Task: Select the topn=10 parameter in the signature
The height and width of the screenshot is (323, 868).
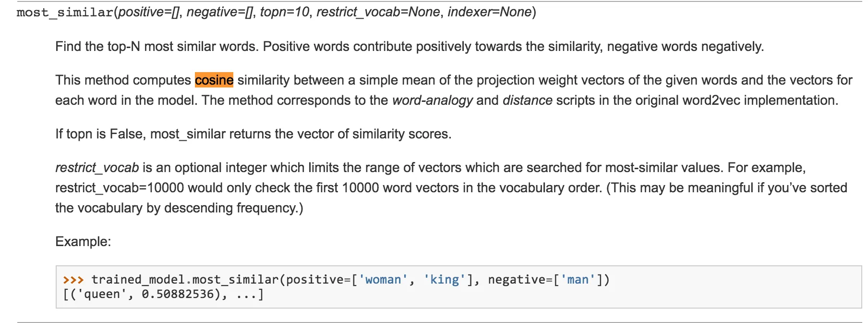Action: point(285,12)
